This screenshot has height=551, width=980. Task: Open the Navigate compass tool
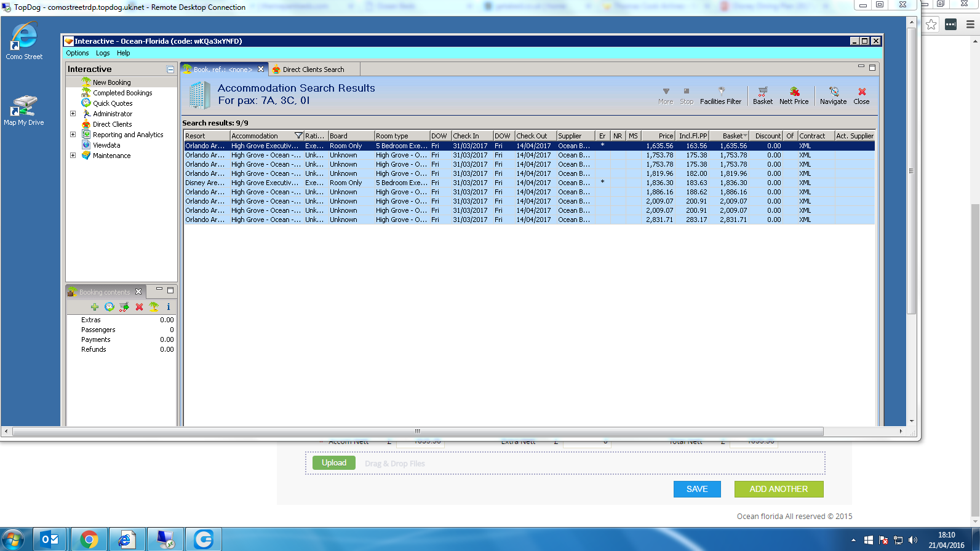coord(833,95)
